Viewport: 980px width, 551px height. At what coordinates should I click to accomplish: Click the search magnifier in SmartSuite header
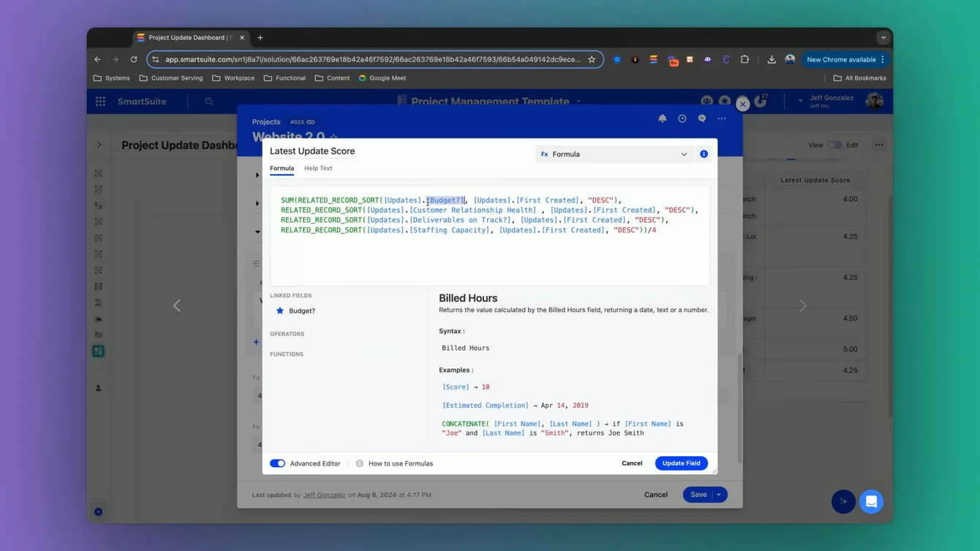[209, 102]
